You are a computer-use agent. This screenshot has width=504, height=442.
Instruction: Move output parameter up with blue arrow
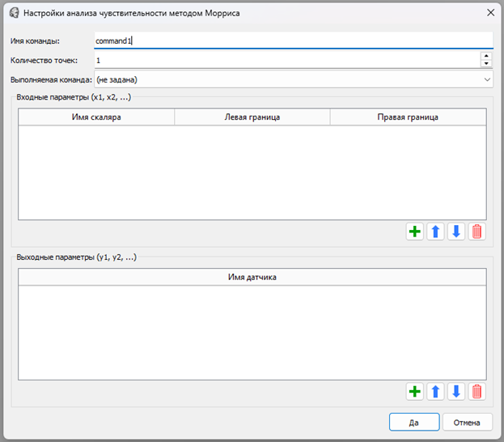435,392
